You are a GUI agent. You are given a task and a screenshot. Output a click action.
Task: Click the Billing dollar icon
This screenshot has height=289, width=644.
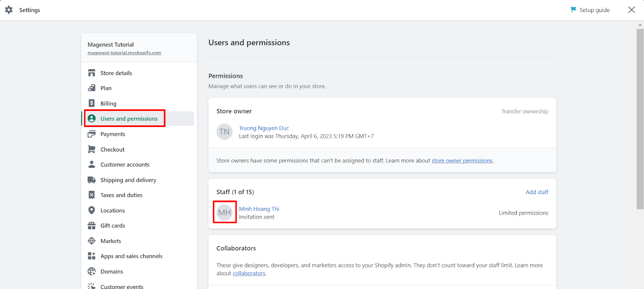pyautogui.click(x=92, y=103)
